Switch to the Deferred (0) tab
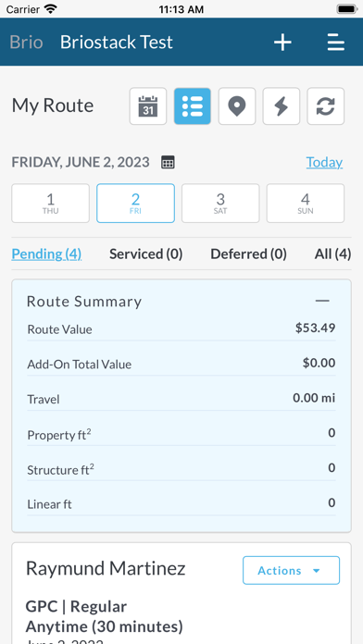 tap(249, 254)
